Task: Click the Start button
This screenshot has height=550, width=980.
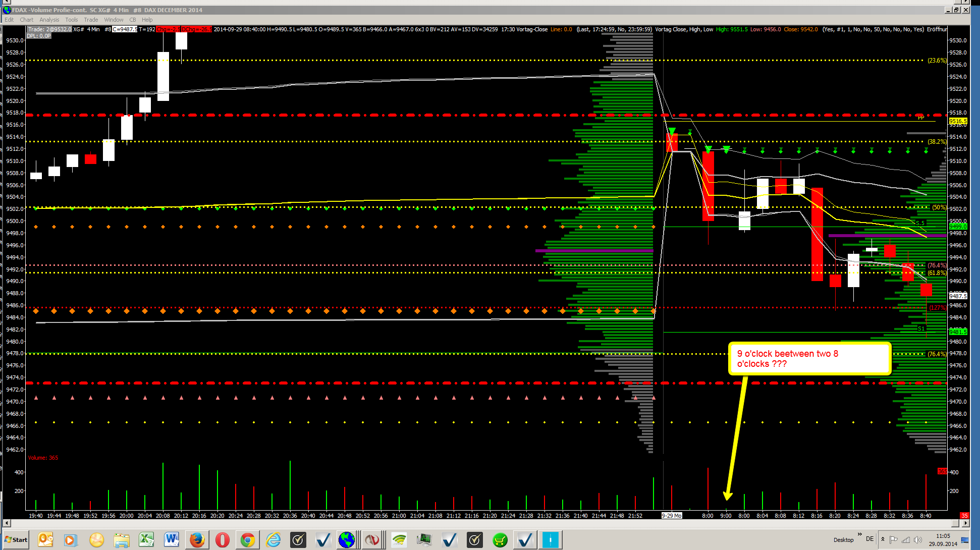Action: tap(16, 540)
